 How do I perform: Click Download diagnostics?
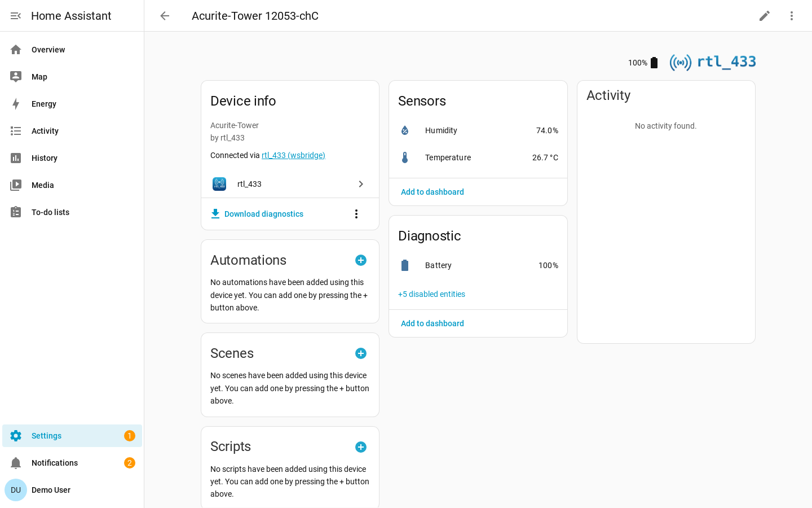click(x=257, y=214)
